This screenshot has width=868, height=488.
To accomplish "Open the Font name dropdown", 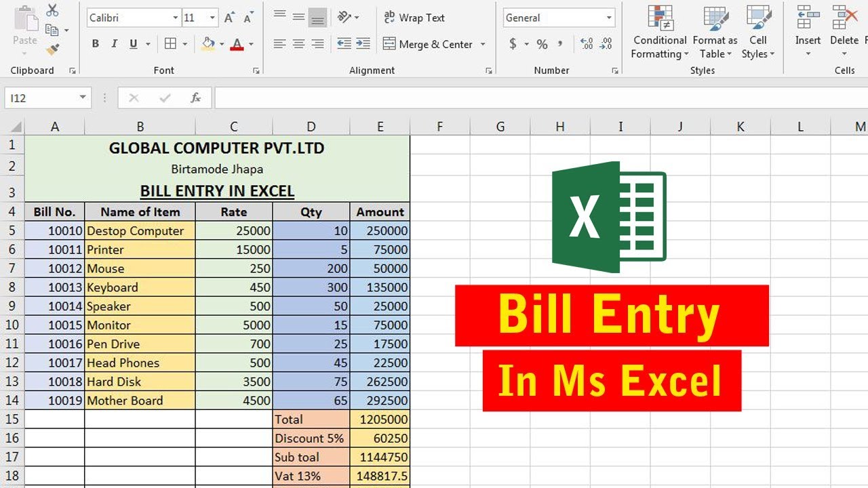I will click(x=176, y=17).
